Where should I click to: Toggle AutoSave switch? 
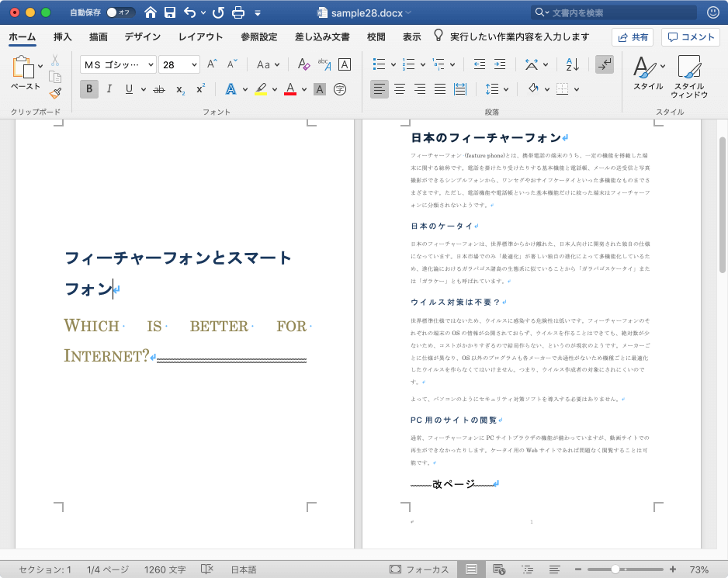(x=121, y=12)
